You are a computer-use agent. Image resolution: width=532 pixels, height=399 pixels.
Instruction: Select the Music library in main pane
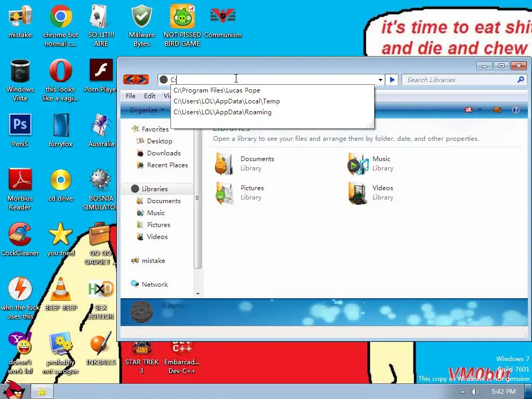(x=370, y=164)
